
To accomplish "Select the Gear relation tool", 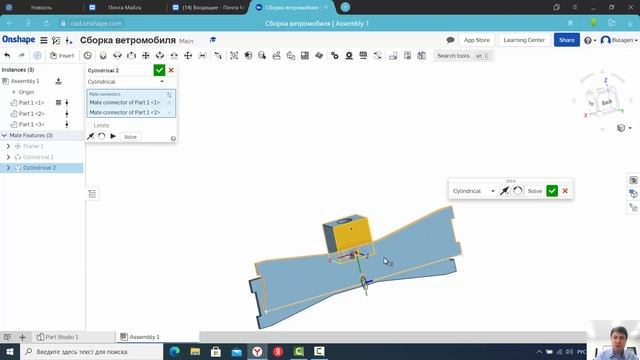I will click(335, 56).
